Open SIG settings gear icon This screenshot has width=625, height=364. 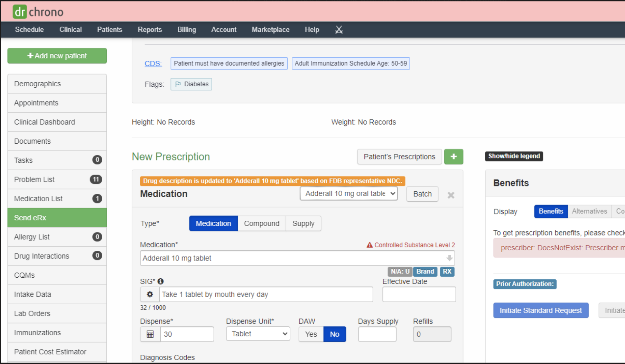click(x=150, y=294)
